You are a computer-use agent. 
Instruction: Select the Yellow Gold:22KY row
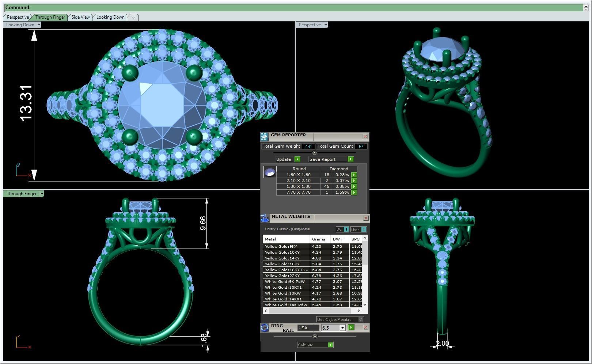[313, 276]
